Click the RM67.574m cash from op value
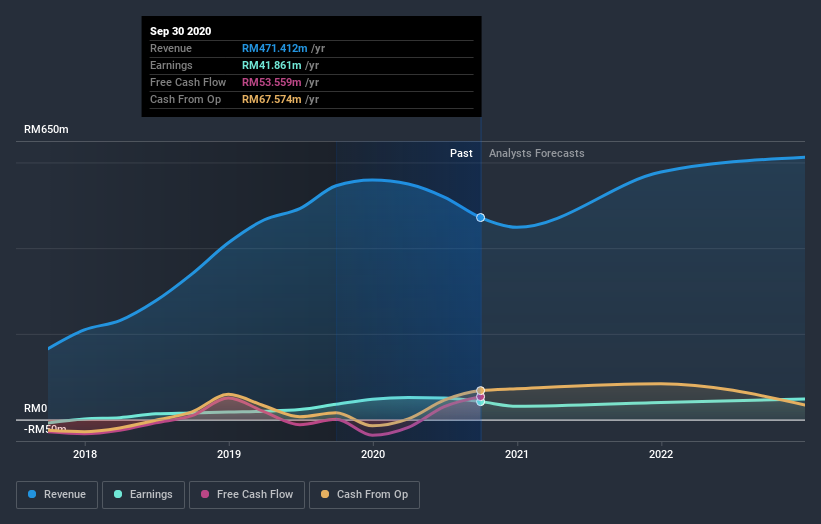The height and width of the screenshot is (524, 821). (271, 99)
